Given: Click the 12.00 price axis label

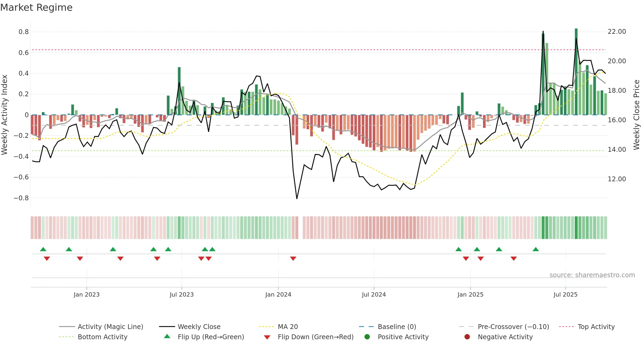Looking at the screenshot, I should 617,179.
